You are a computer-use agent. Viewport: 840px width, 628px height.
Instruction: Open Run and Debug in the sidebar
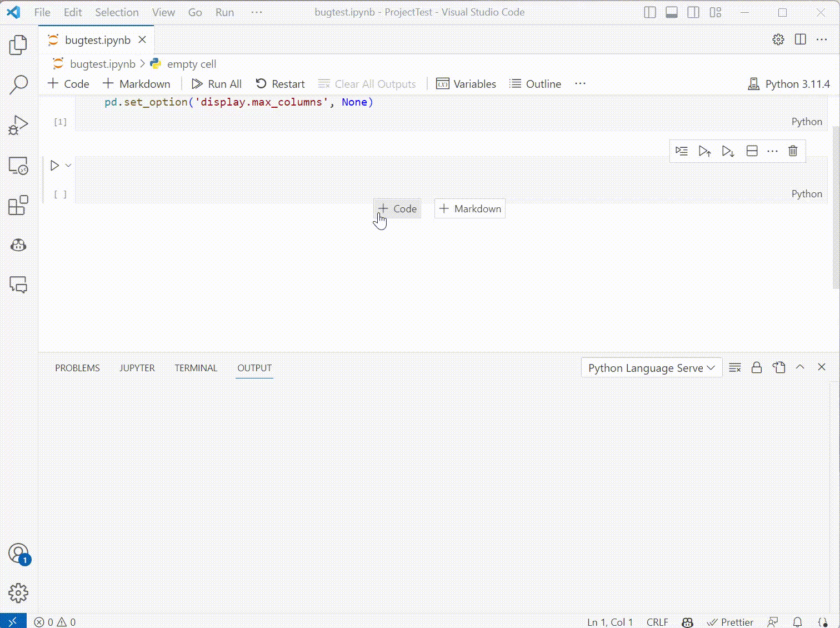(18, 125)
